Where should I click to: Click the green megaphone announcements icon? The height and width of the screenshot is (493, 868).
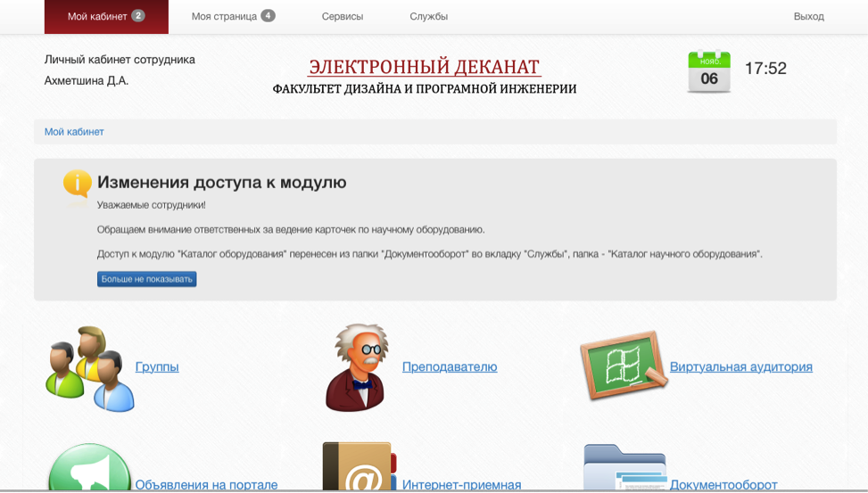[x=90, y=466]
